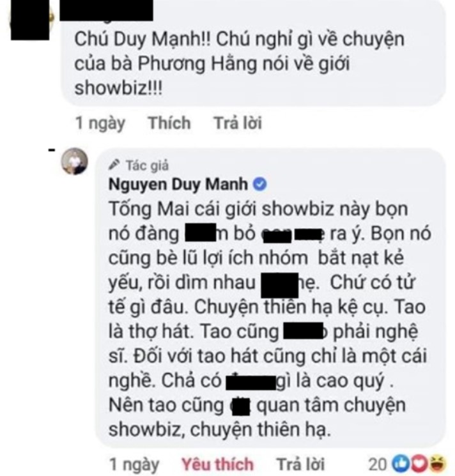
Task: Open the 1 ngày timestamp under the author's reply
Action: (x=134, y=464)
